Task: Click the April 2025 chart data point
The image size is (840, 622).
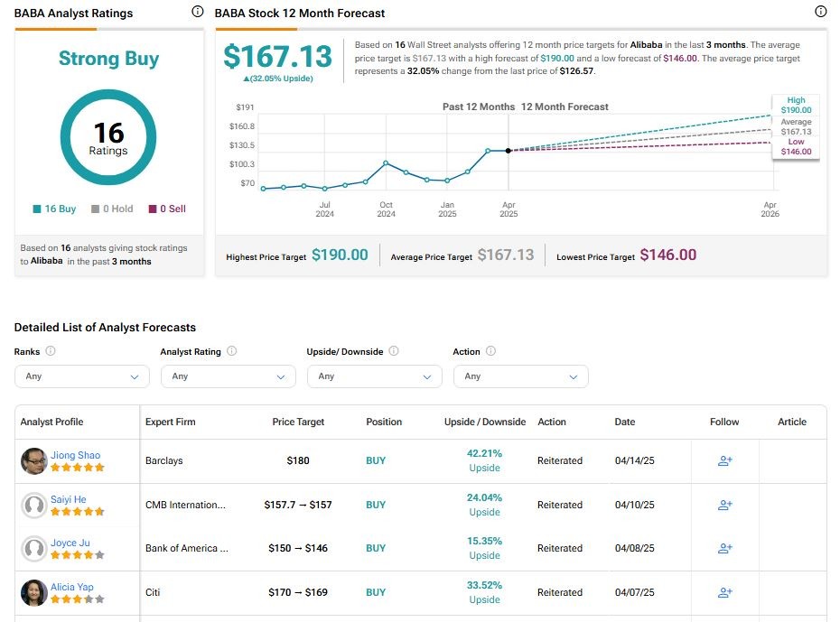Action: click(x=509, y=151)
